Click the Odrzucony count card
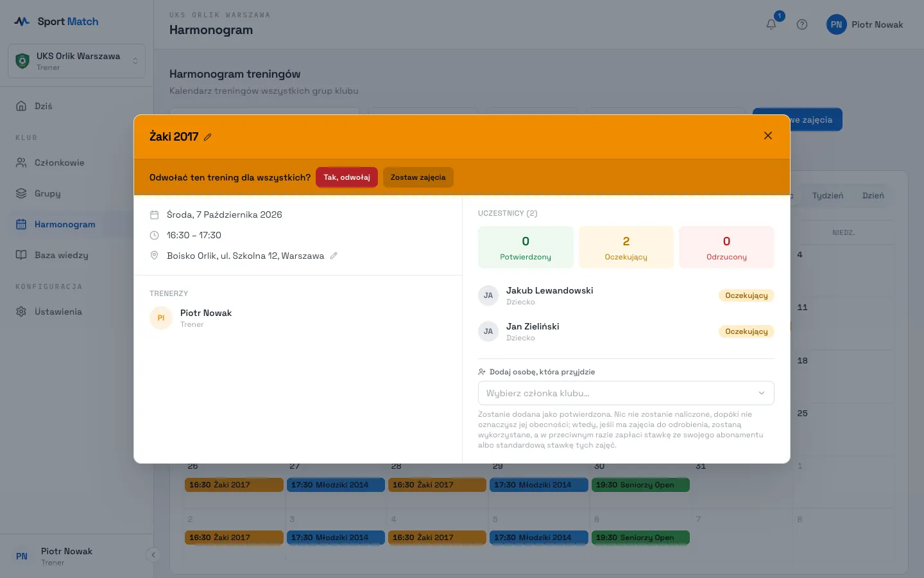The width and height of the screenshot is (924, 578). (726, 247)
